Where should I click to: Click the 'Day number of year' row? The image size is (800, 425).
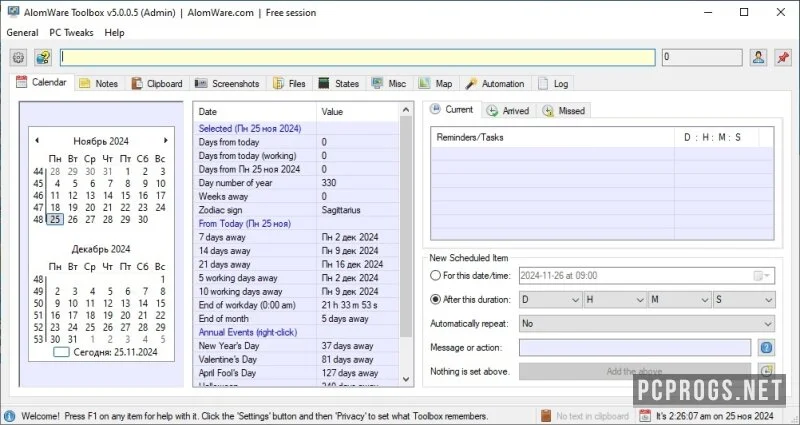tap(296, 183)
